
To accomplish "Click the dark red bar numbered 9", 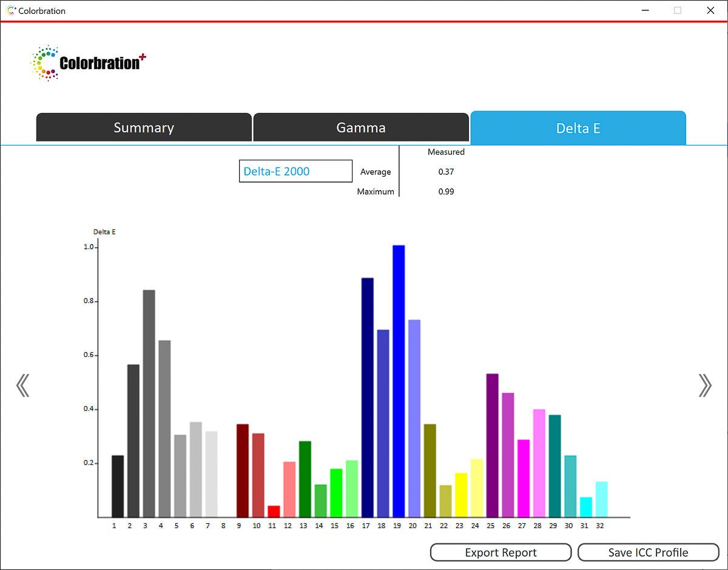I will pyautogui.click(x=243, y=470).
